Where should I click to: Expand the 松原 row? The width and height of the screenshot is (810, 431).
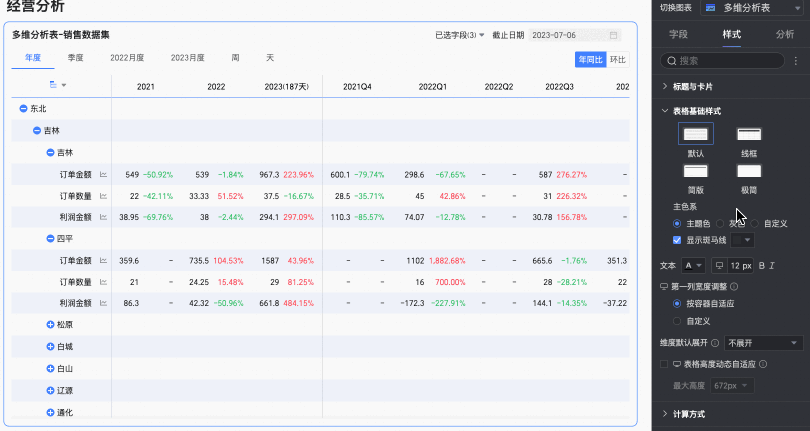(x=50, y=325)
